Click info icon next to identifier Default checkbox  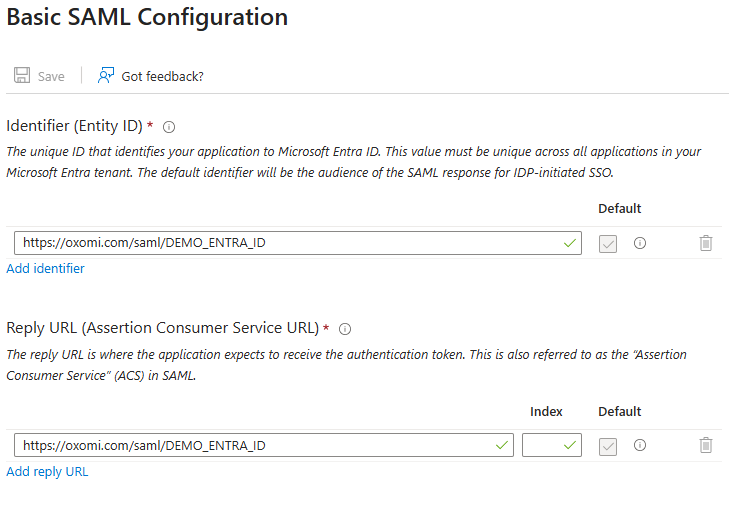pyautogui.click(x=640, y=243)
